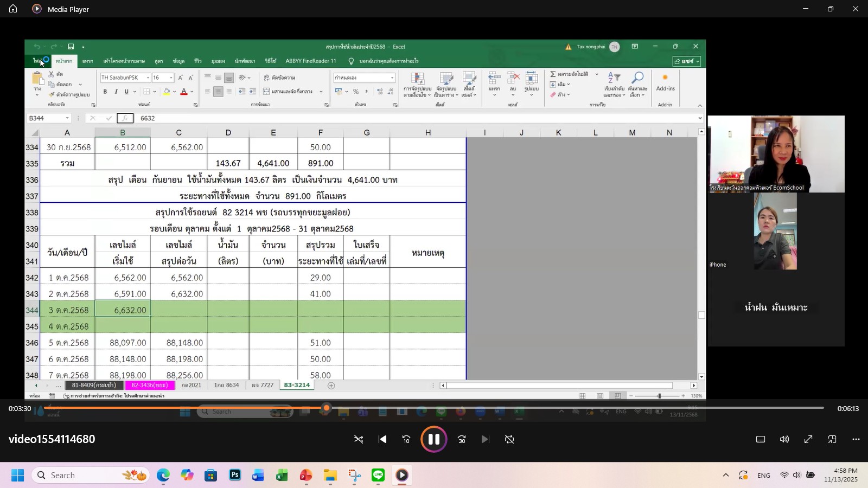Go to the Media Player home page
Image resolution: width=868 pixels, height=488 pixels.
click(x=13, y=9)
